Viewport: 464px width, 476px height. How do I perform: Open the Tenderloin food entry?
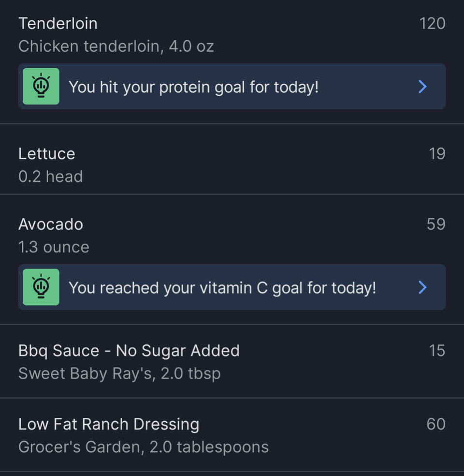coord(232,34)
